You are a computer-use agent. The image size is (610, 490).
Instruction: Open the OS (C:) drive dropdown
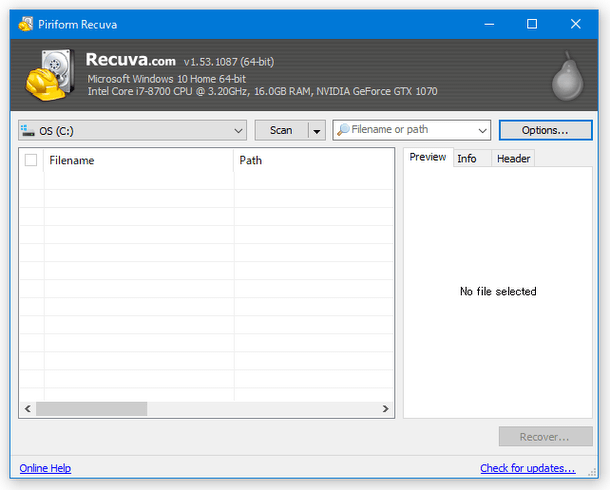tap(133, 130)
